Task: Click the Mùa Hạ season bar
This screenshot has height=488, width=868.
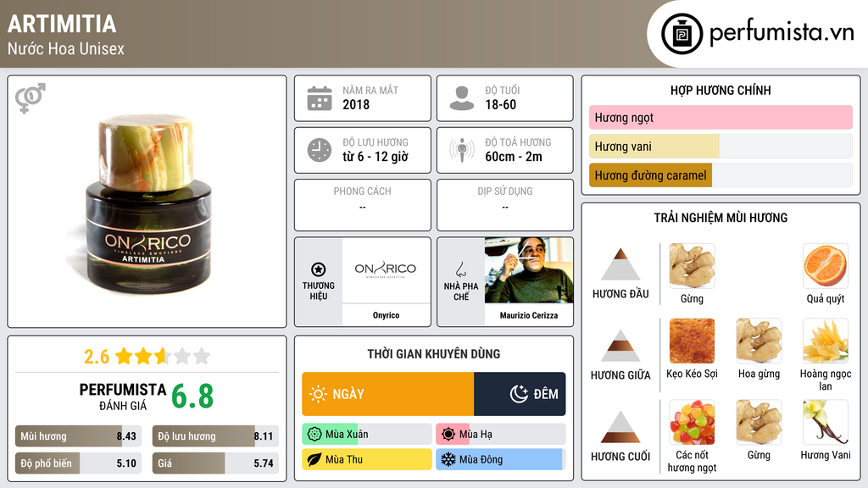Action: pos(501,435)
